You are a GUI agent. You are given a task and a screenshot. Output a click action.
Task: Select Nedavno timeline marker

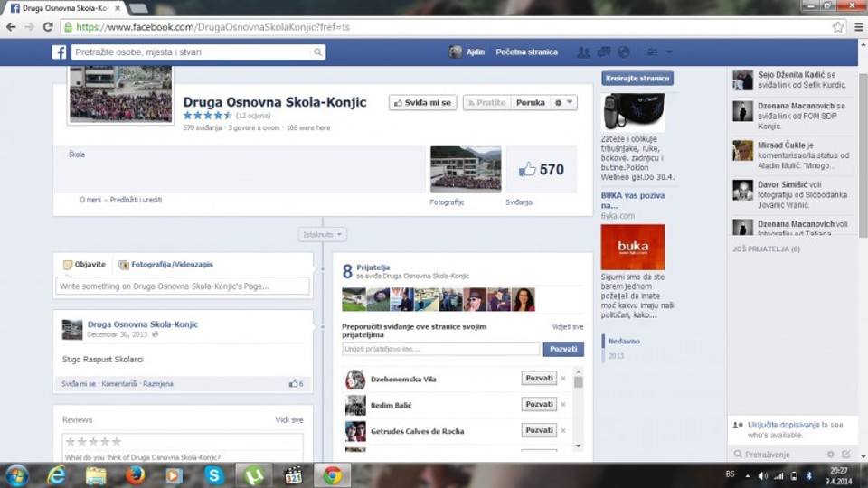click(624, 341)
